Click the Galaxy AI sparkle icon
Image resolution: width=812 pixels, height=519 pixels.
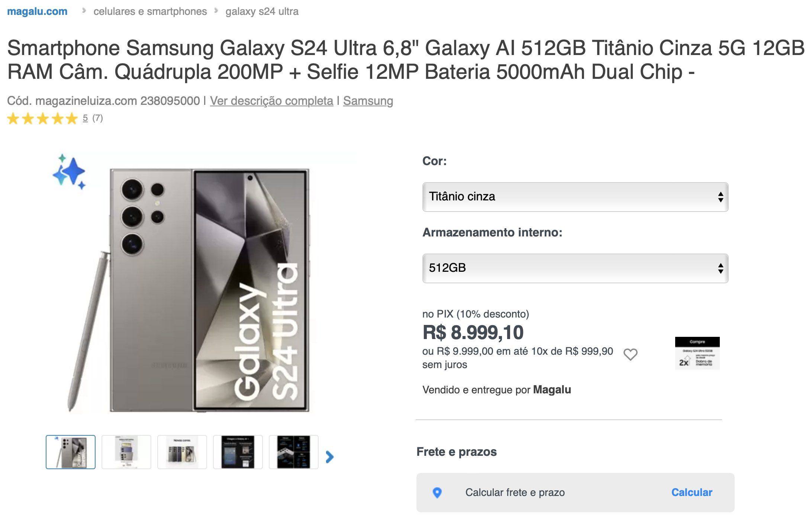click(69, 171)
